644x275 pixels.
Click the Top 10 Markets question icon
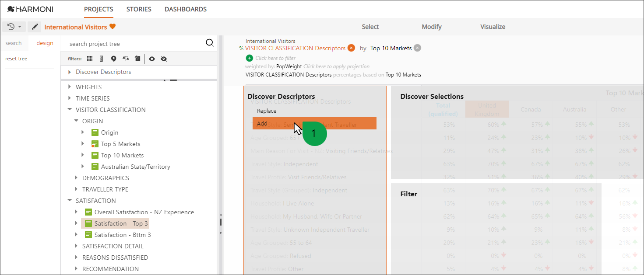(x=95, y=155)
